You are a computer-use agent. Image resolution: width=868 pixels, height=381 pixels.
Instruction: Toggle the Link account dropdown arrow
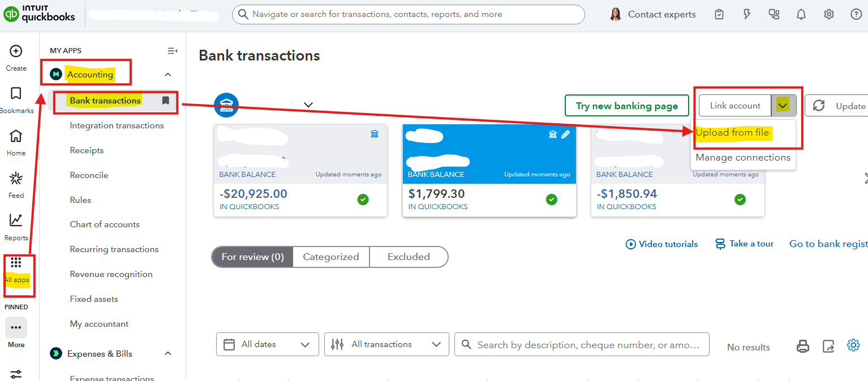point(783,106)
